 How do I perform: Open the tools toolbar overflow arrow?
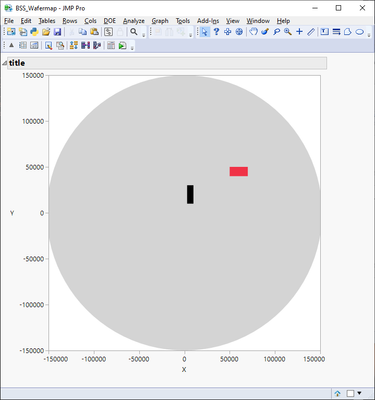[x=369, y=35]
